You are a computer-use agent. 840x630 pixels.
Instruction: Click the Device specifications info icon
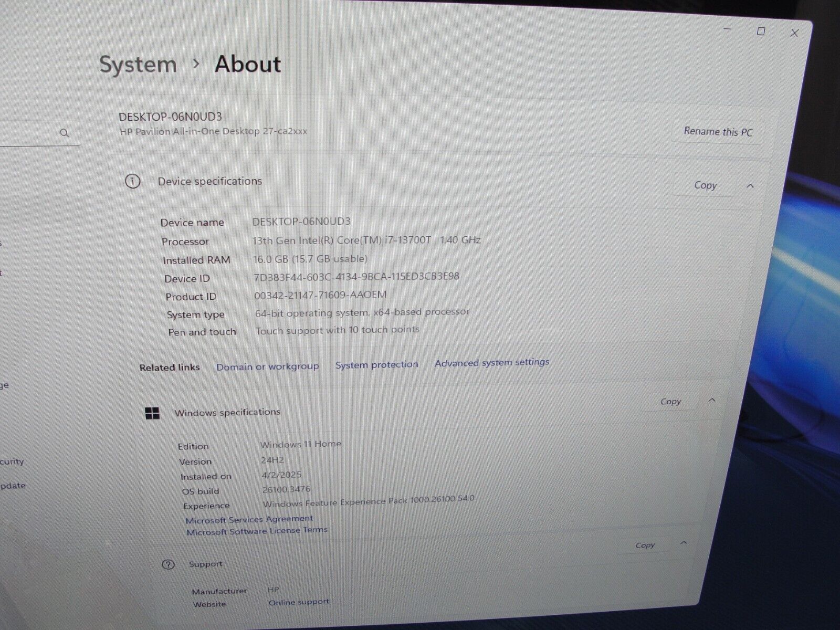click(x=132, y=182)
